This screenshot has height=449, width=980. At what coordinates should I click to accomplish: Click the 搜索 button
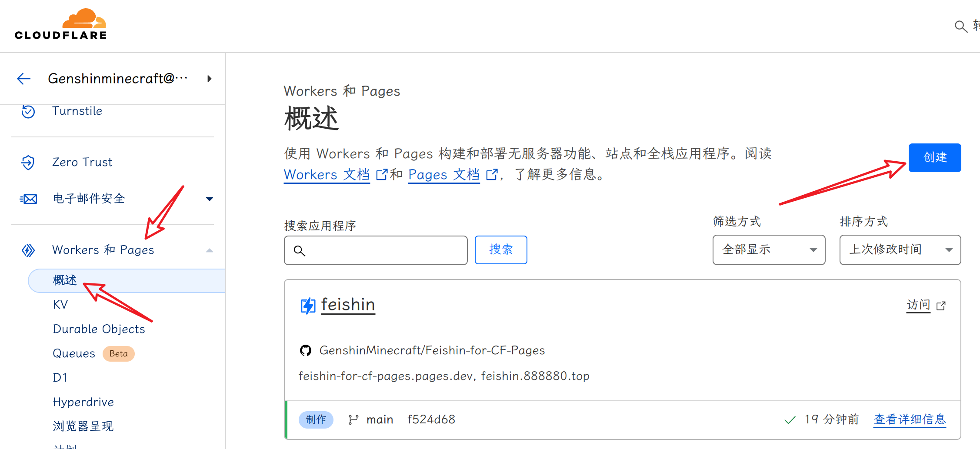tap(501, 250)
